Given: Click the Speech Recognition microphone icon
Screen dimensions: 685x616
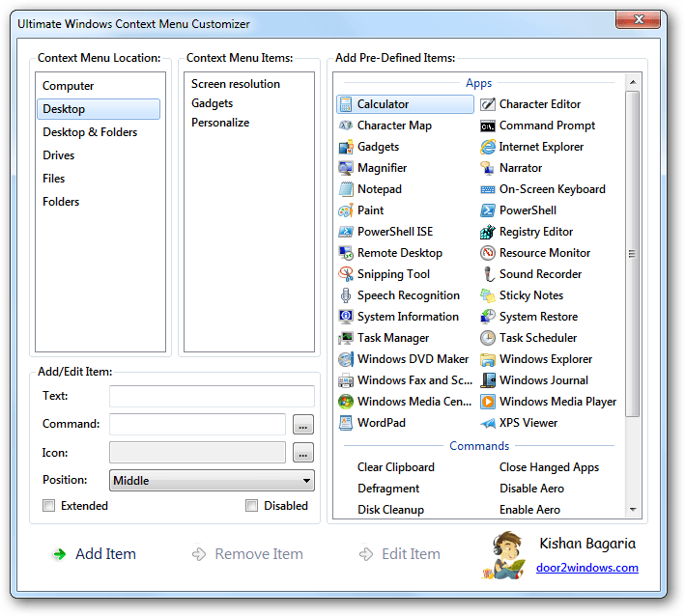Looking at the screenshot, I should point(346,295).
